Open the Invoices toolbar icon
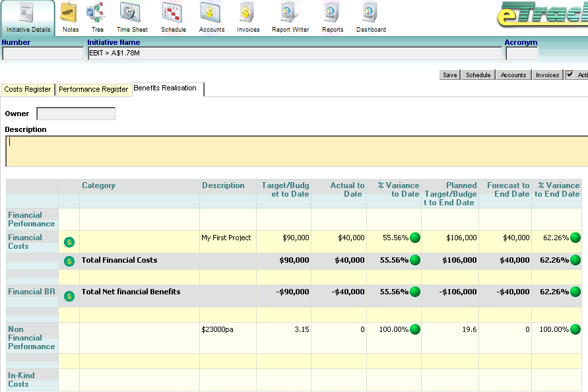This screenshot has width=588, height=392. [248, 17]
